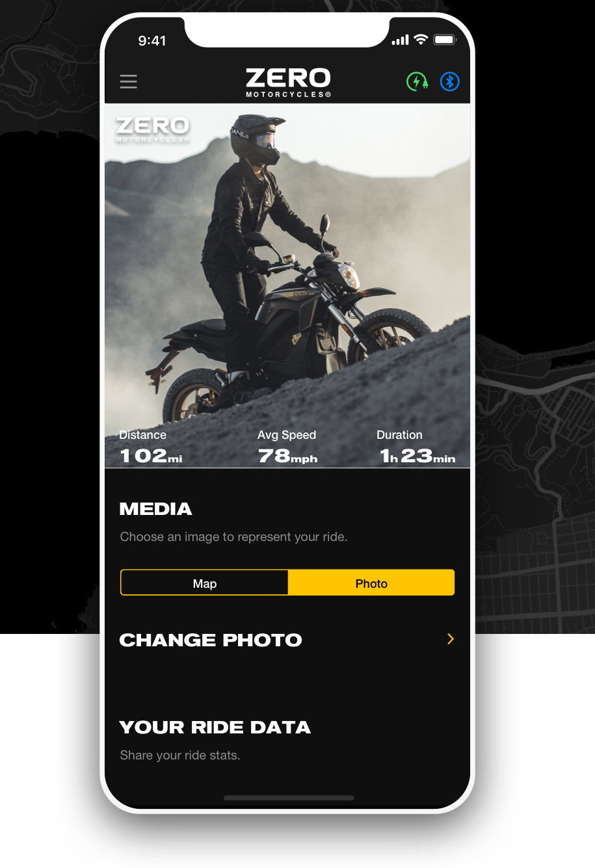Tap the Avg Speed 78 mph stat
Screen dimensions: 595x868
click(x=287, y=448)
